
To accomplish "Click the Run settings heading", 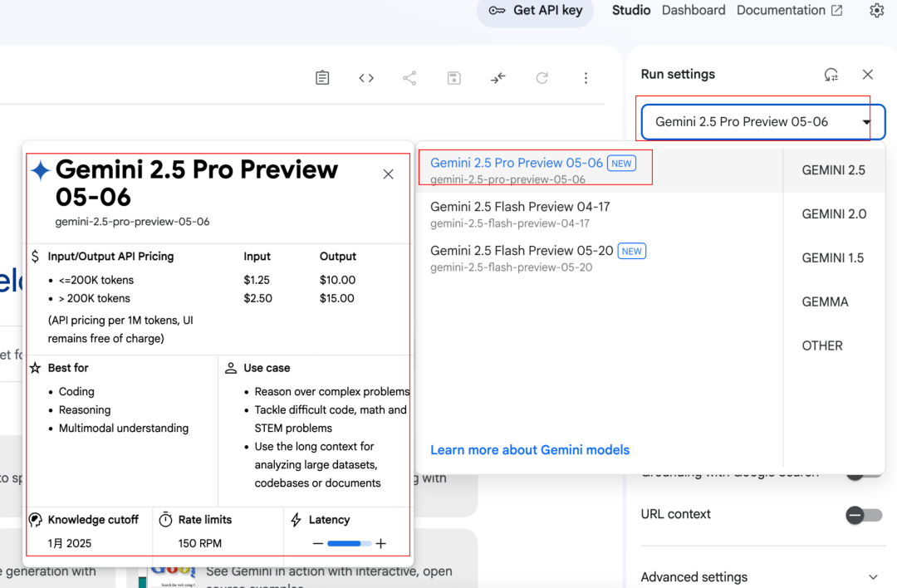I will point(678,75).
